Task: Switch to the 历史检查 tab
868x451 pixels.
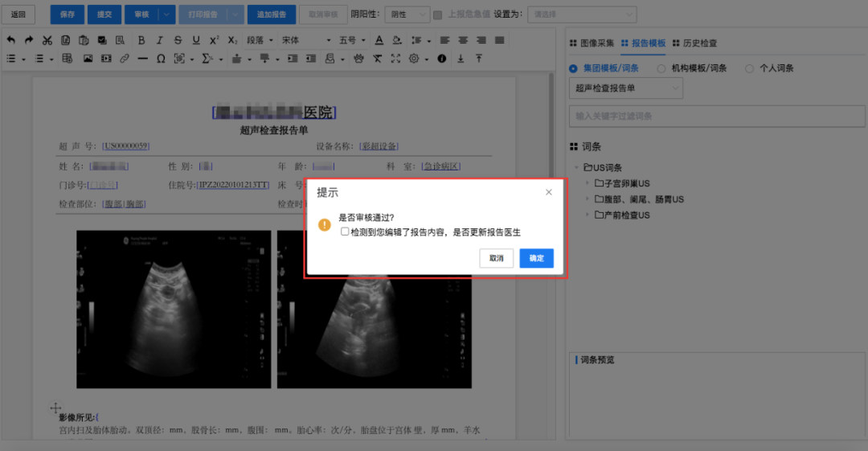Action: 694,43
